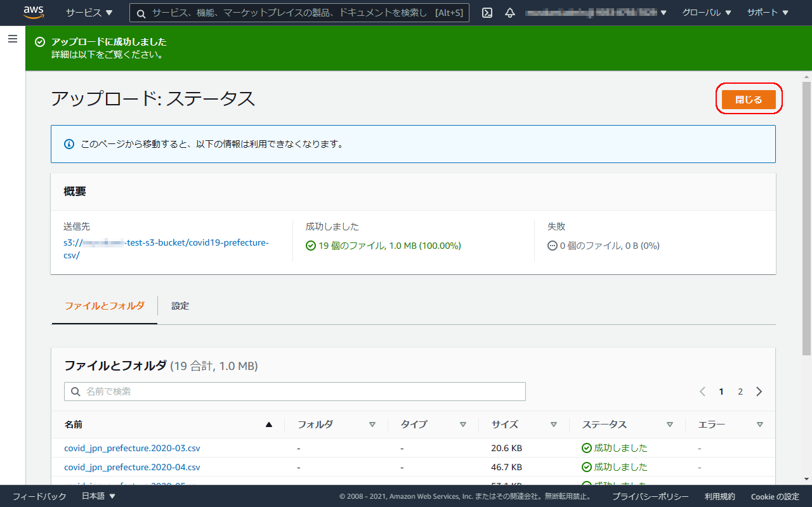Open the AWS CloudShell terminal icon

[487, 12]
